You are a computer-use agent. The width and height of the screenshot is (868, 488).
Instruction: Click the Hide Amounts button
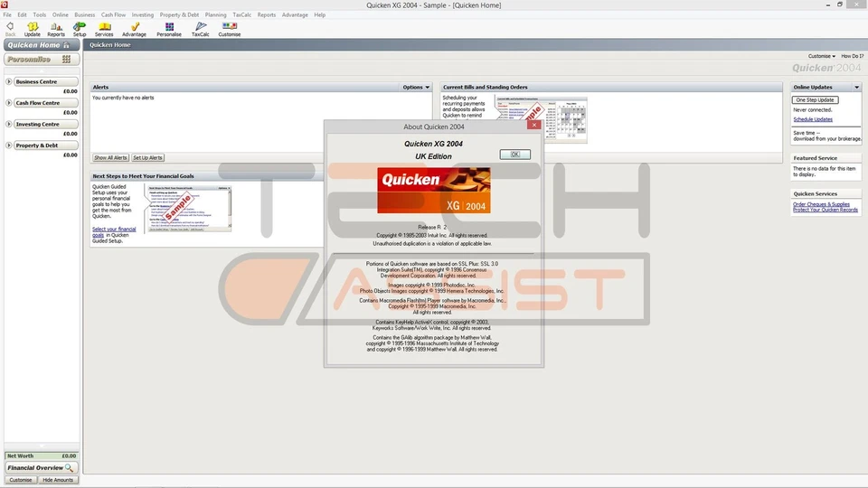coord(58,480)
